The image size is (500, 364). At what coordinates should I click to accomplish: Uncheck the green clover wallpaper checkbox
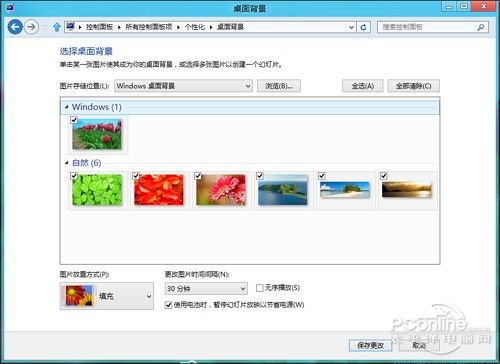pyautogui.click(x=74, y=176)
